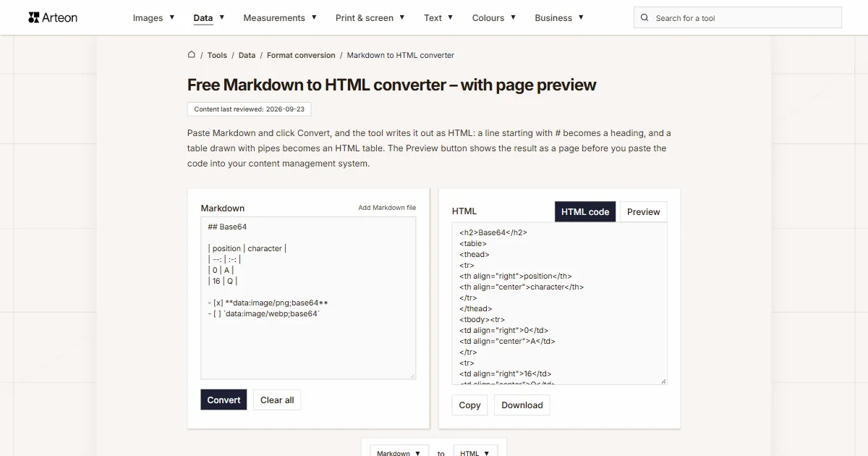
Task: Switch to the HTML code tab
Action: (585, 211)
